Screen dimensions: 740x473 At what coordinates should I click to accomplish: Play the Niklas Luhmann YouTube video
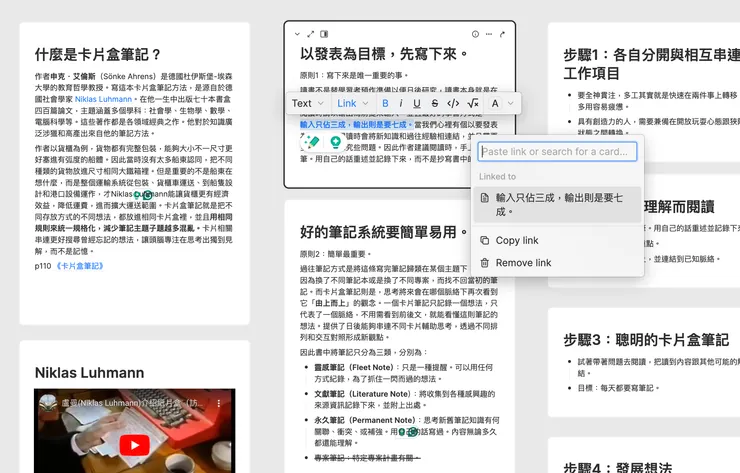135,445
